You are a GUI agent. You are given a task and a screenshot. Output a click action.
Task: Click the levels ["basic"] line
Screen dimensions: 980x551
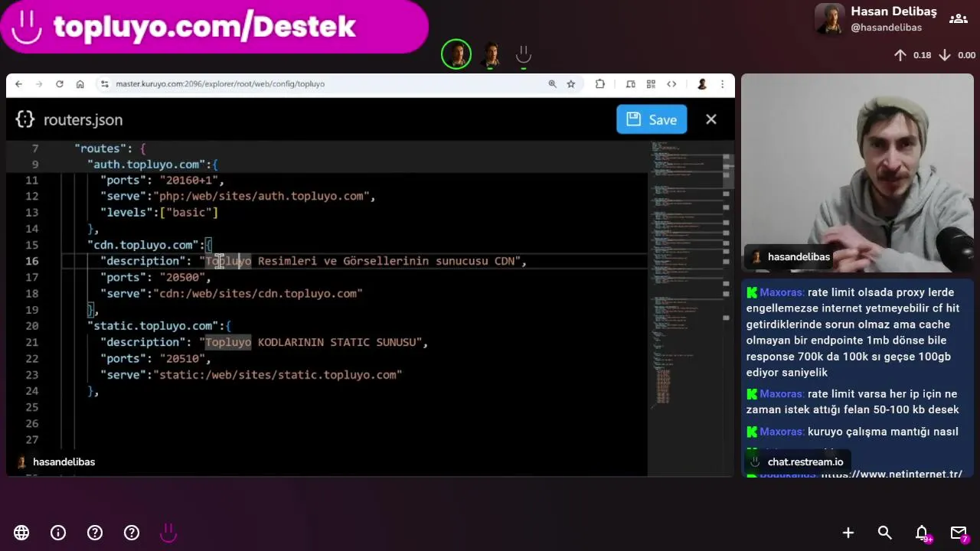159,213
